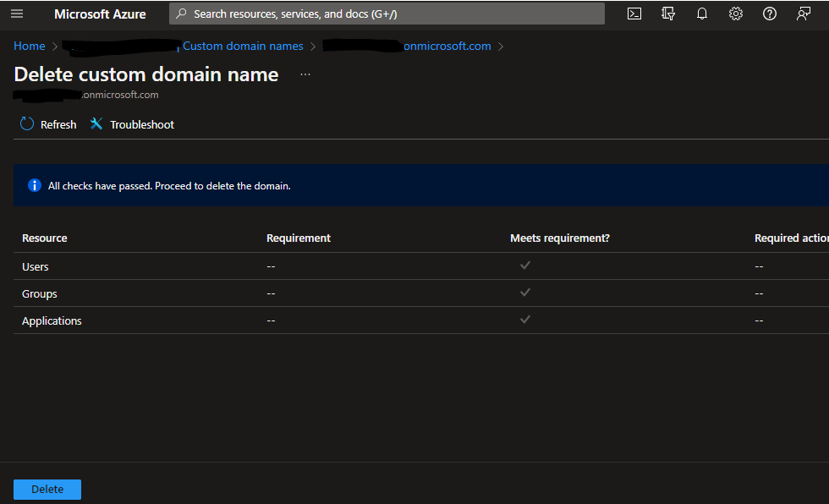Image resolution: width=829 pixels, height=504 pixels.
Task: Open the hamburger portal menu
Action: [17, 14]
